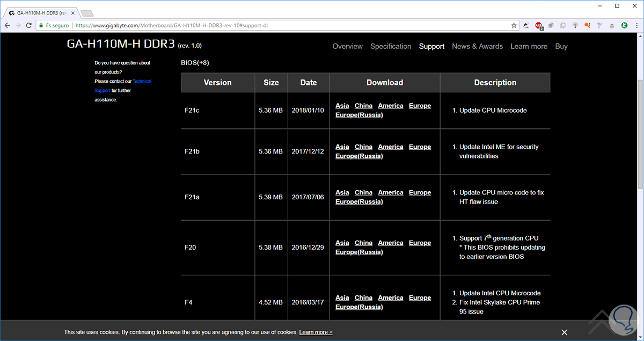
Task: Download F21c BIOS from China
Action: pos(363,106)
